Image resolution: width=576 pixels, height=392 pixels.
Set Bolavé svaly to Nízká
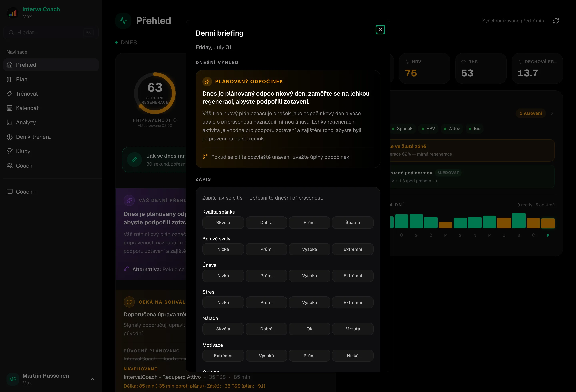(223, 249)
